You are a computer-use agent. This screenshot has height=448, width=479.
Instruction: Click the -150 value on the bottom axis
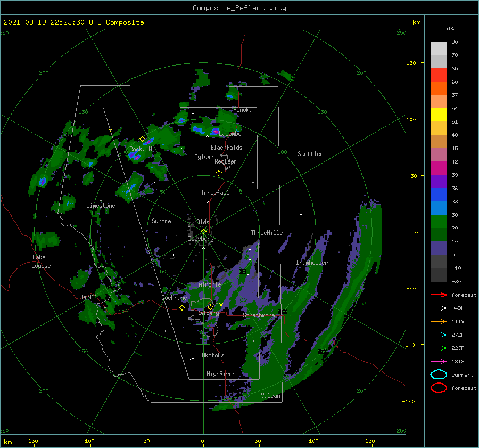click(x=31, y=441)
